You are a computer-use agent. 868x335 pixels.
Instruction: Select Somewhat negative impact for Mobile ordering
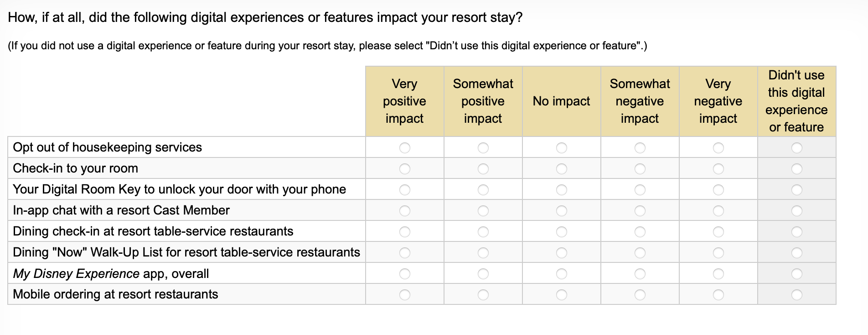(x=640, y=295)
